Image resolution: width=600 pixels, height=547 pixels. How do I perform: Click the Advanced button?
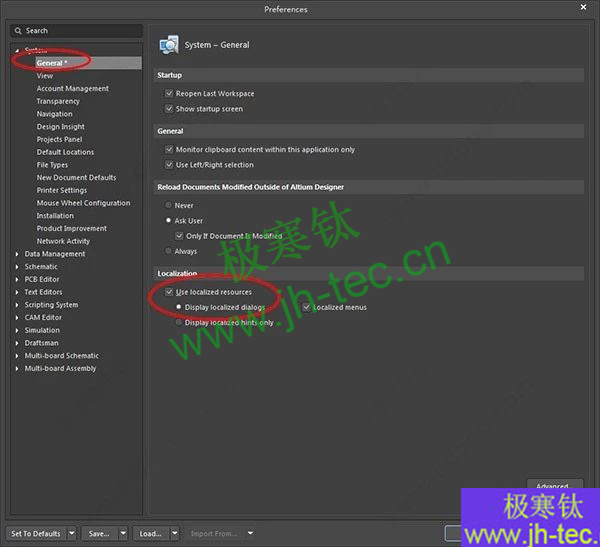click(x=554, y=484)
